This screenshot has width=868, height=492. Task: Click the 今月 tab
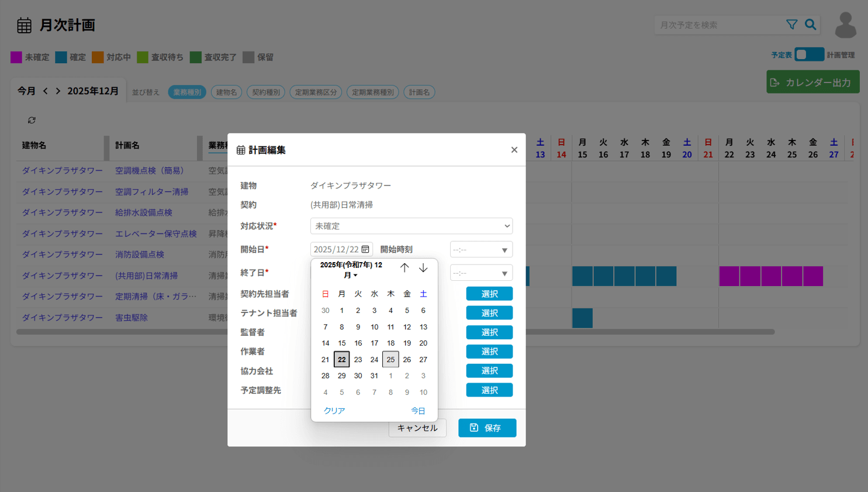pos(26,91)
